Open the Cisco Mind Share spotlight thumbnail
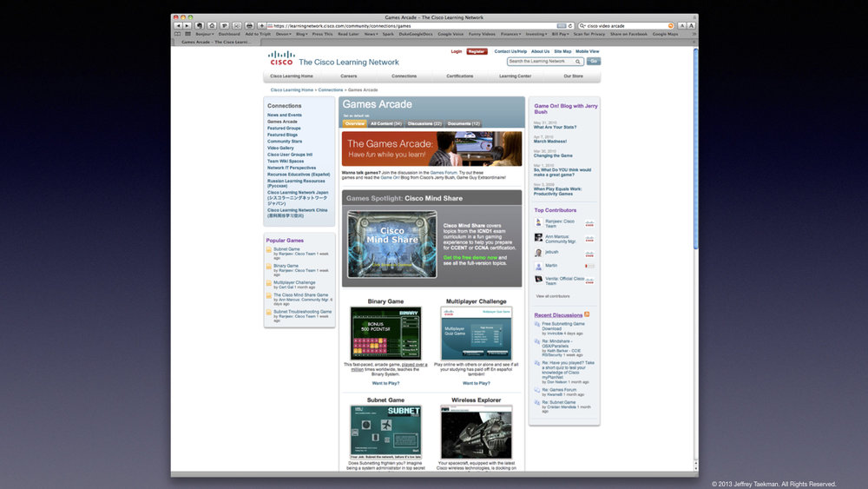The image size is (868, 489). (392, 244)
